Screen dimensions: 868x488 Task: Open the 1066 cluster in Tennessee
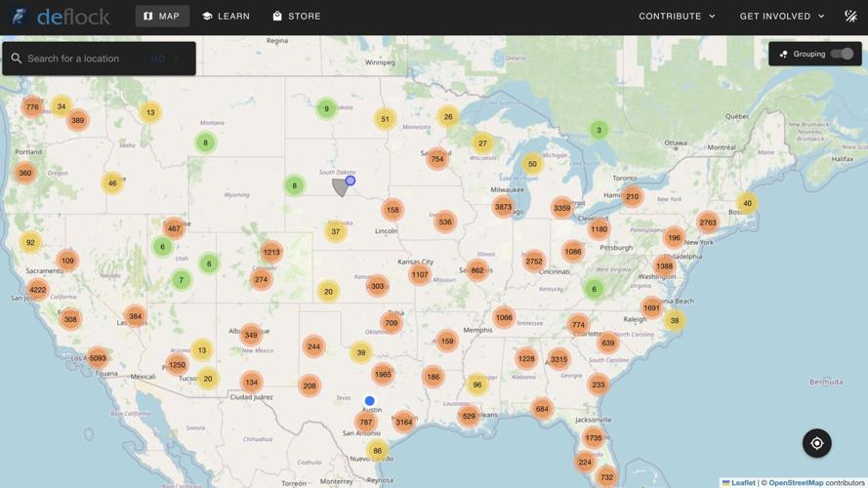click(x=505, y=317)
